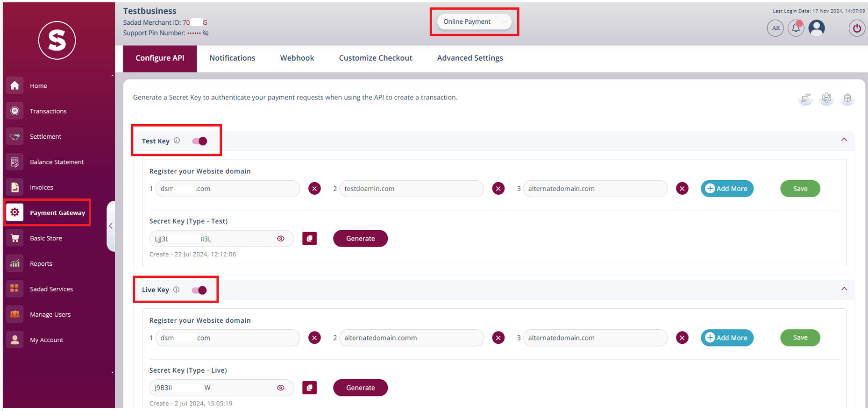Copy the Test secret key
Image resolution: width=868 pixels, height=411 pixels.
click(x=309, y=239)
